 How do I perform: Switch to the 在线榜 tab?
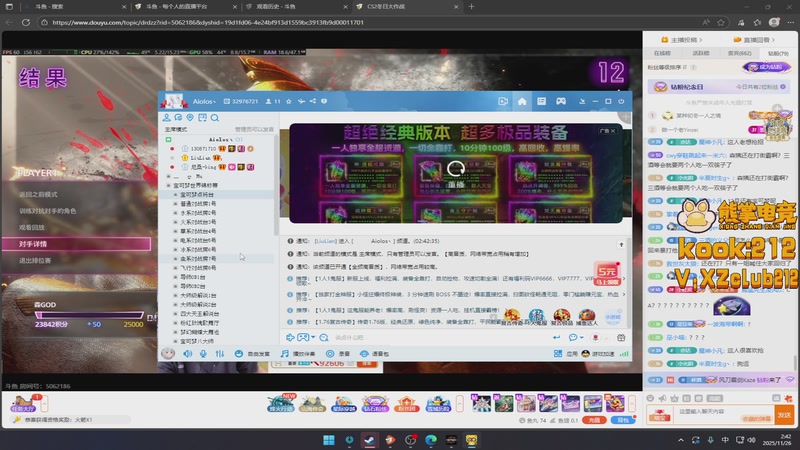point(662,53)
